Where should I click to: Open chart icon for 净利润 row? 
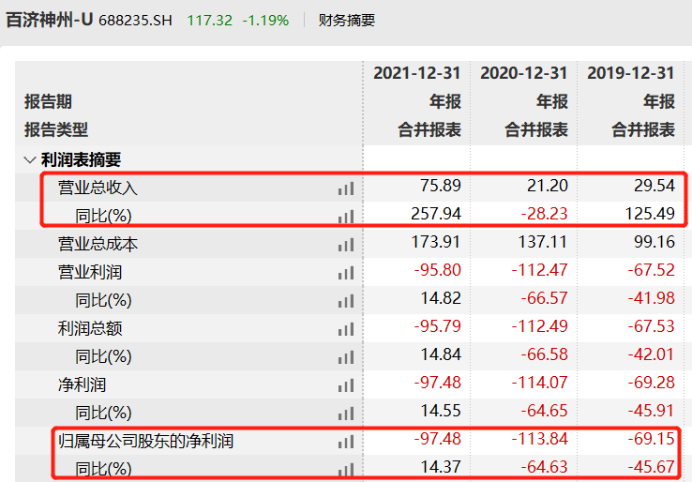point(346,385)
